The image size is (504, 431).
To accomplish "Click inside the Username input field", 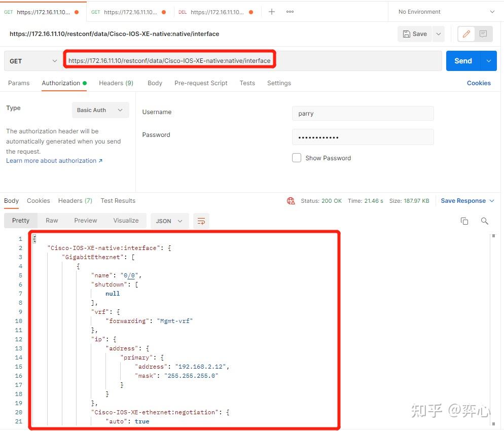I will pyautogui.click(x=363, y=113).
